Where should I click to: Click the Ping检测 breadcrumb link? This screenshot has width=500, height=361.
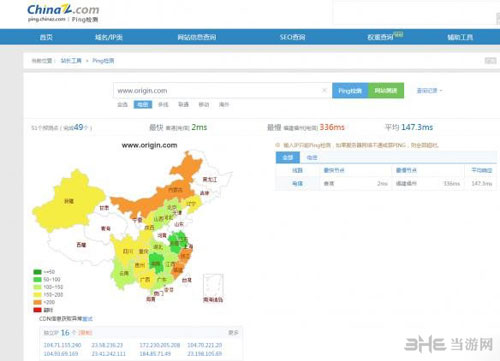103,61
